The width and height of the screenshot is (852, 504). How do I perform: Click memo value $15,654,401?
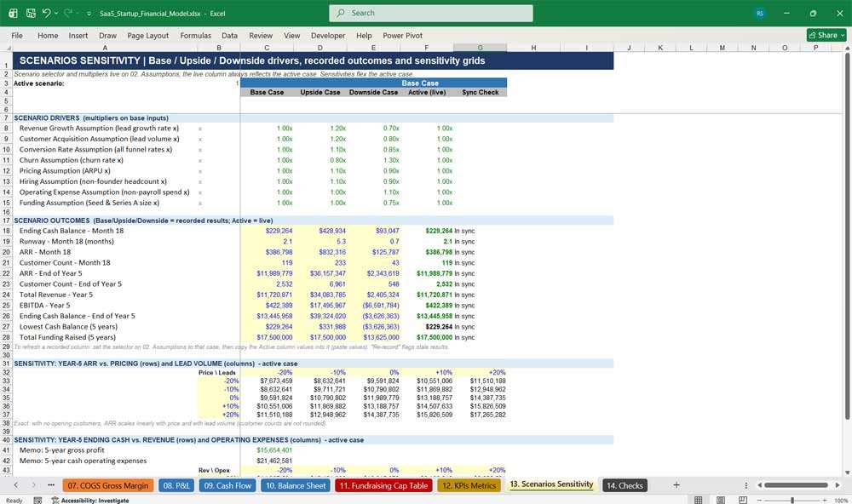pos(267,450)
